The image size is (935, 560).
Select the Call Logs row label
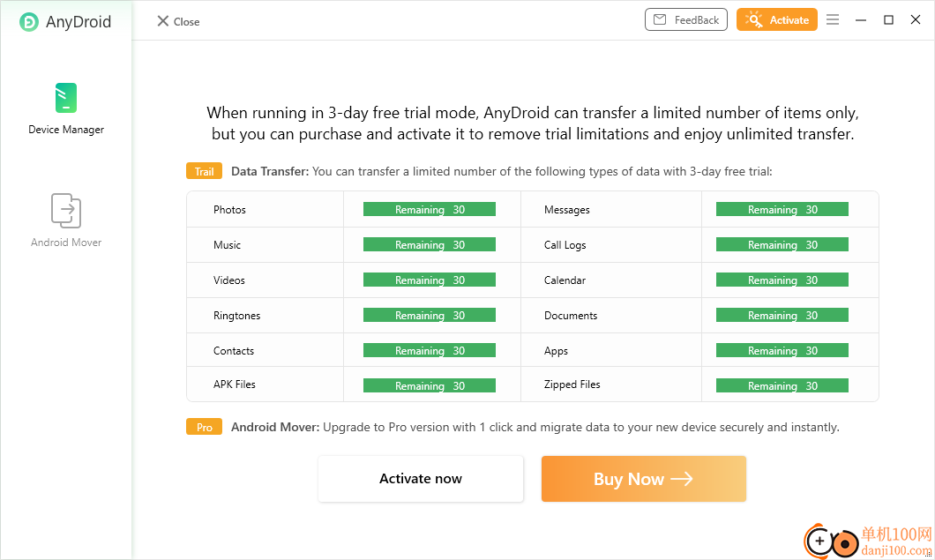(565, 245)
